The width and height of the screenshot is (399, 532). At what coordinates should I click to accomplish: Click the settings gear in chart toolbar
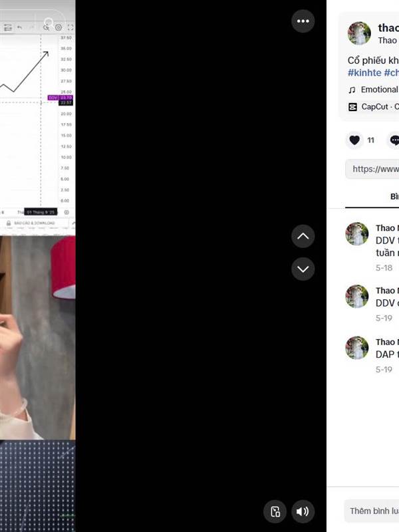pos(59,27)
